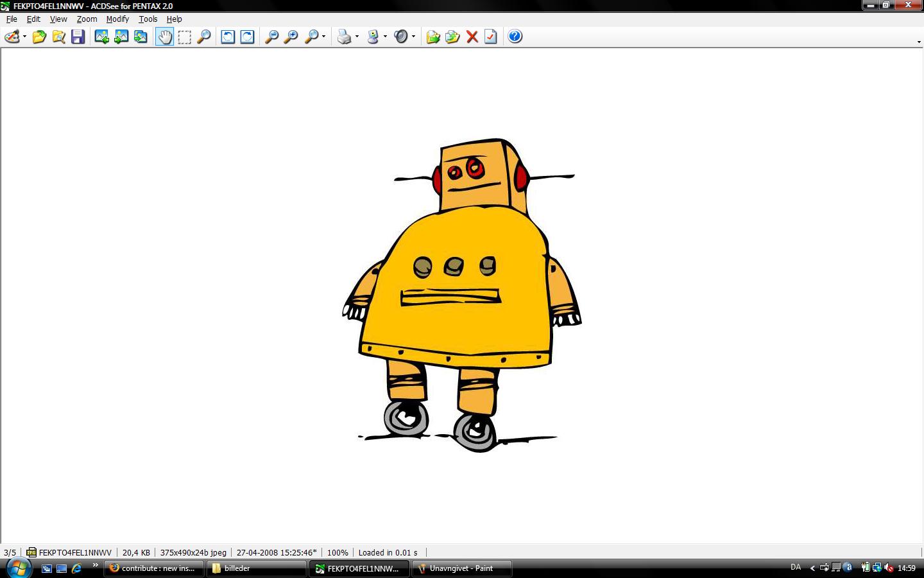Viewport: 924px width, 578px height.
Task: Click the 20,4 KB file size text
Action: pyautogui.click(x=136, y=552)
